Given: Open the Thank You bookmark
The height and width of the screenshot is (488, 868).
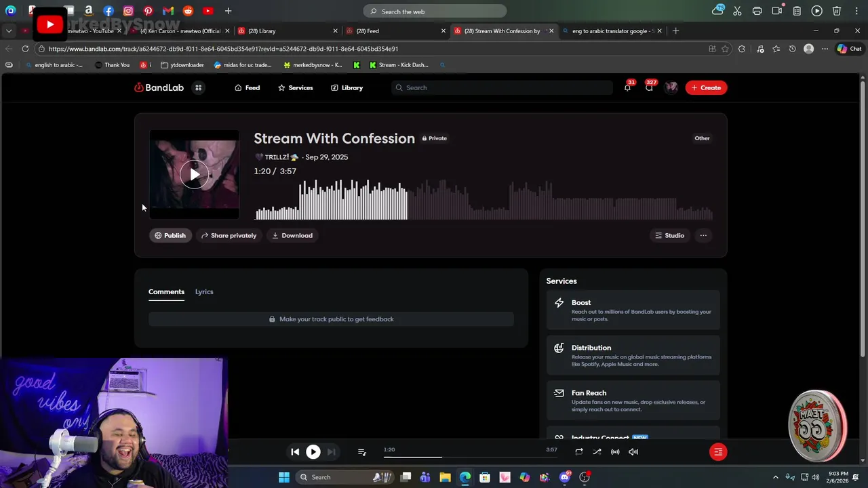Looking at the screenshot, I should (x=112, y=65).
